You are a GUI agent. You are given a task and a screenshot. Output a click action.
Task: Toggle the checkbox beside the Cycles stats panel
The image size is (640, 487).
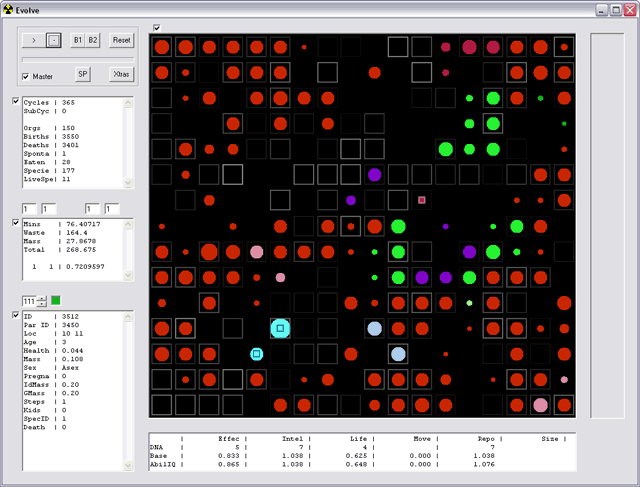tap(16, 101)
